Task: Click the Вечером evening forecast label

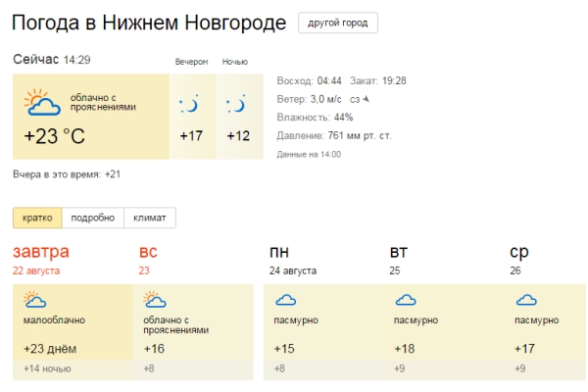Action: coord(191,62)
